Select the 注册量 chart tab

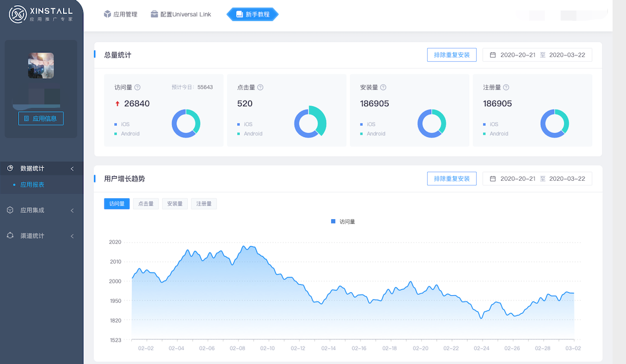coord(204,203)
